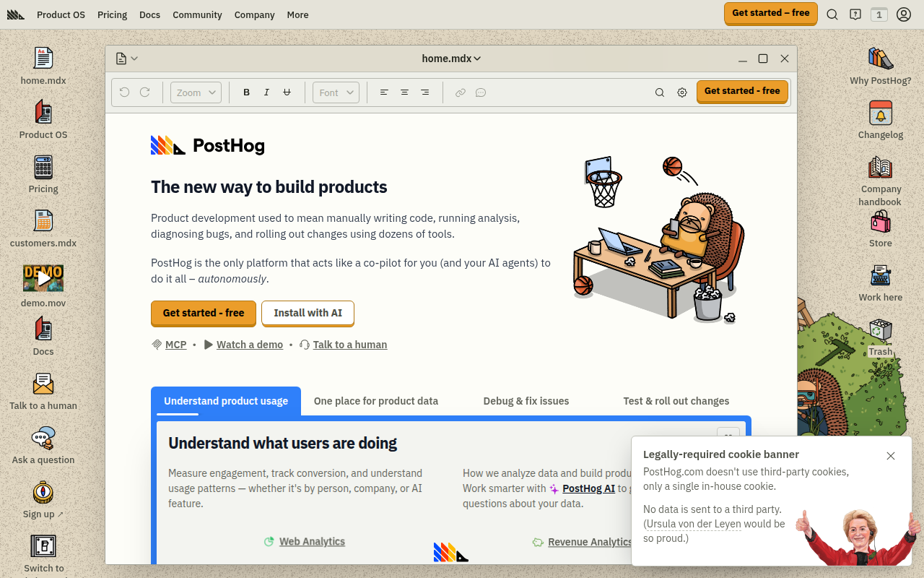Open the help icon in the top bar
This screenshot has height=578, width=924.
[855, 14]
